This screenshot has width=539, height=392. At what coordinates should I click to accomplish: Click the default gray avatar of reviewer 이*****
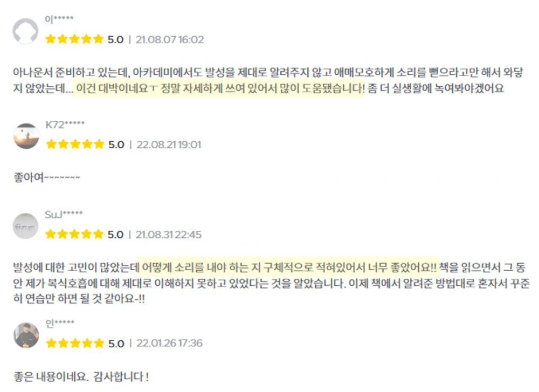[25, 31]
